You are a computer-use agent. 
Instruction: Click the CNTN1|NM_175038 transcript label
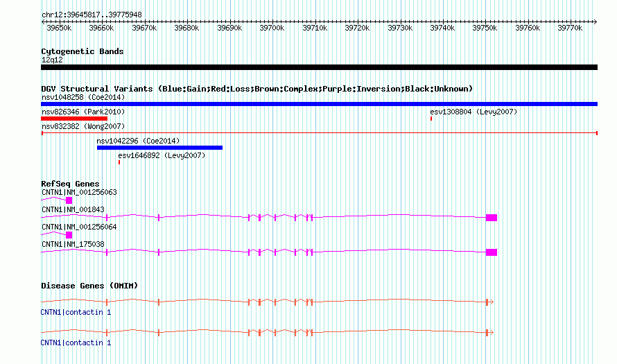[73, 244]
